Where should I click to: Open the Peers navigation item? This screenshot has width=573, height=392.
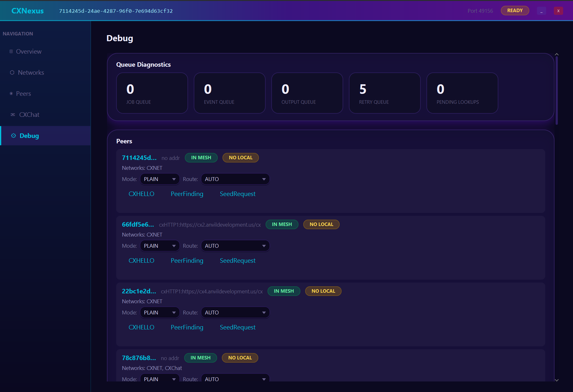point(45,94)
